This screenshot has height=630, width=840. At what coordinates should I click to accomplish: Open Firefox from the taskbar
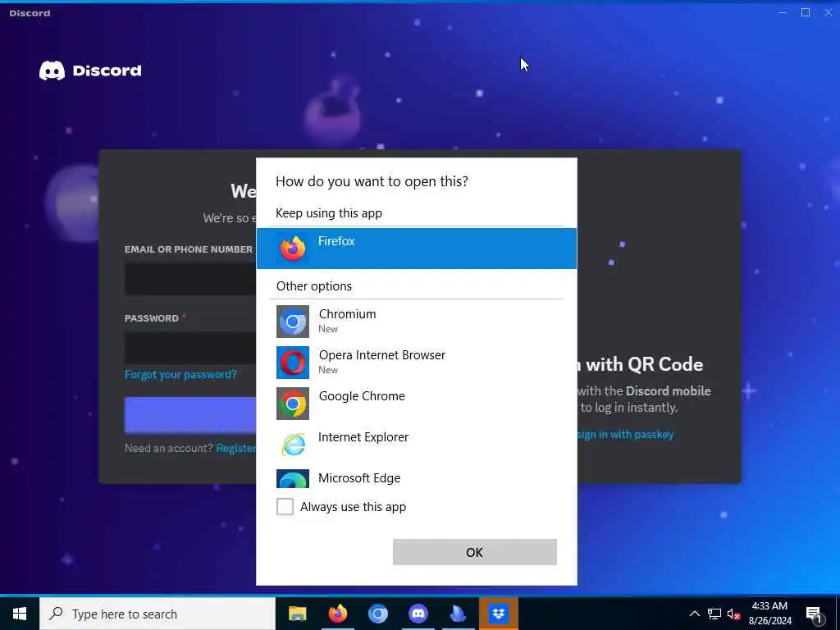point(337,614)
